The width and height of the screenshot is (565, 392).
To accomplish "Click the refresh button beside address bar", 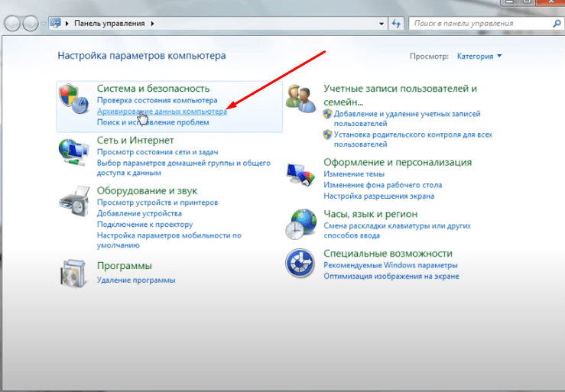I will tap(396, 24).
